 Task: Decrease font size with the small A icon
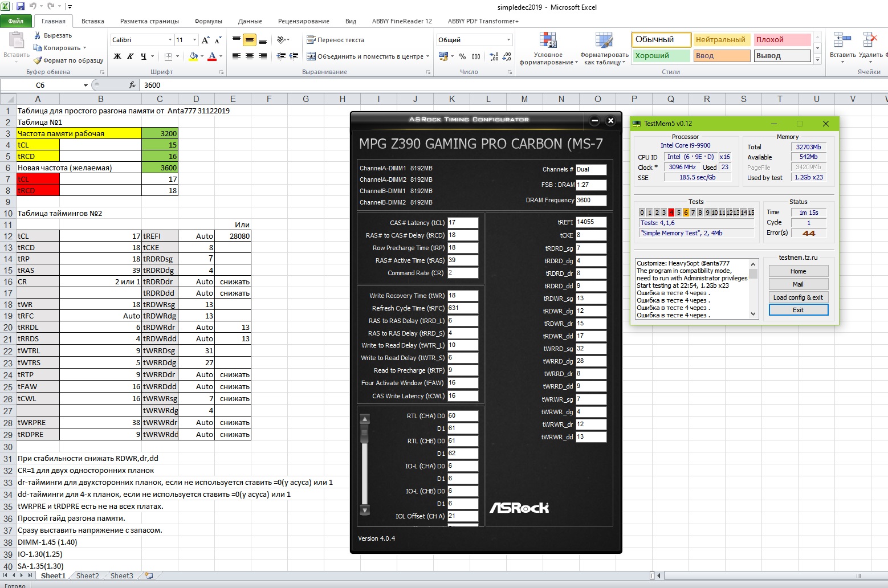(218, 40)
